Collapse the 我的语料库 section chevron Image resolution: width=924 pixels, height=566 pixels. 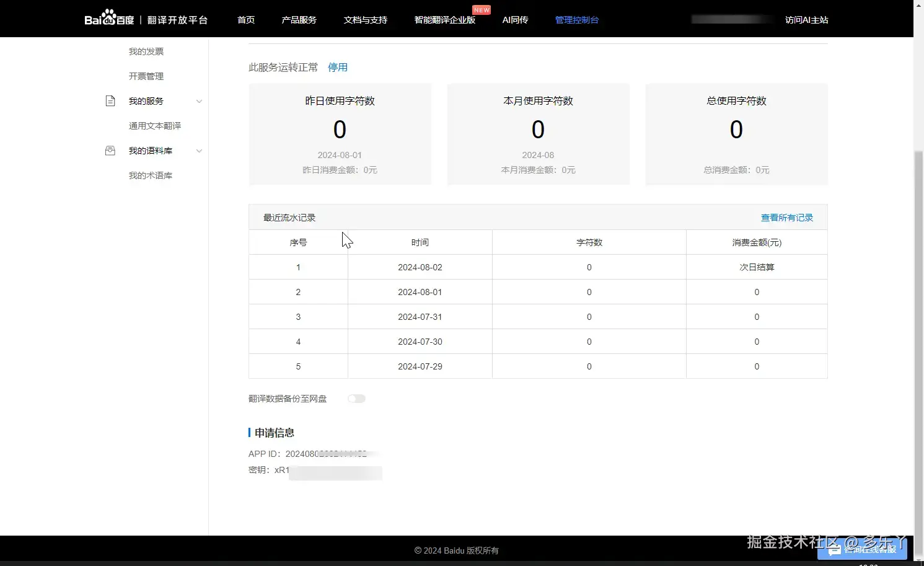199,151
